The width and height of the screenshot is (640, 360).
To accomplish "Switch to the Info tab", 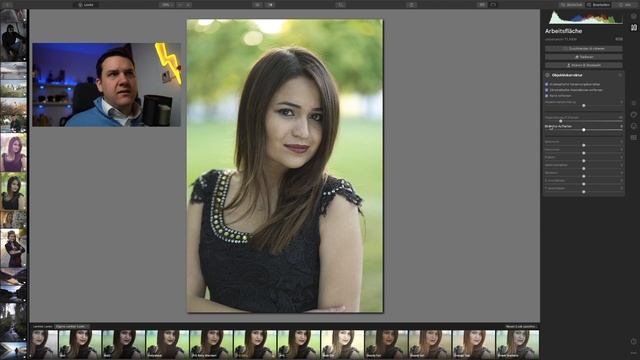I will [x=625, y=4].
